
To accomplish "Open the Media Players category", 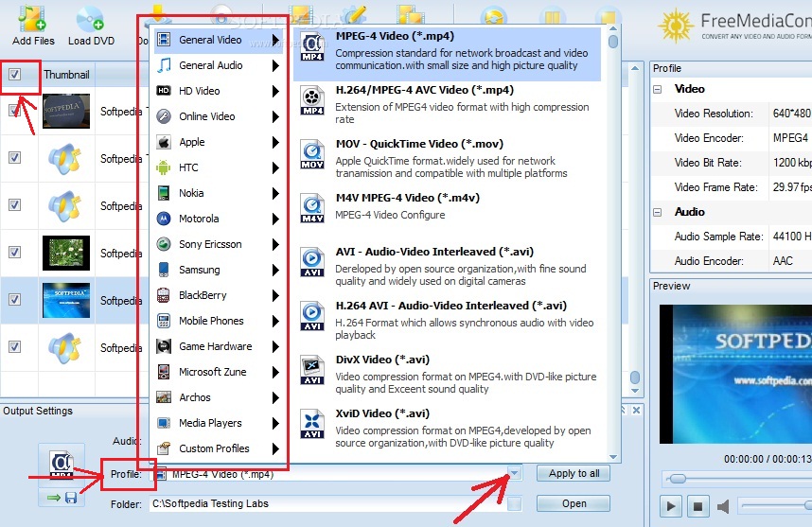I will pos(219,423).
